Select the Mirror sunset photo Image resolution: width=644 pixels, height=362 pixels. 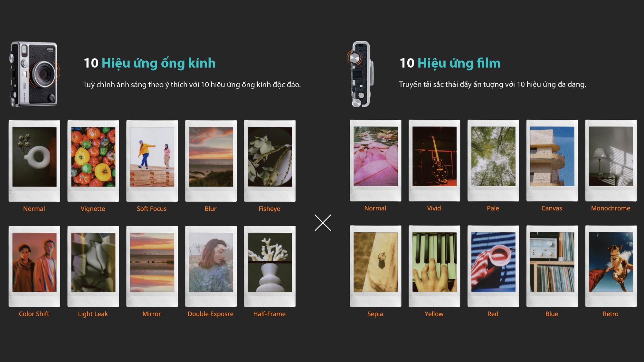tap(152, 266)
